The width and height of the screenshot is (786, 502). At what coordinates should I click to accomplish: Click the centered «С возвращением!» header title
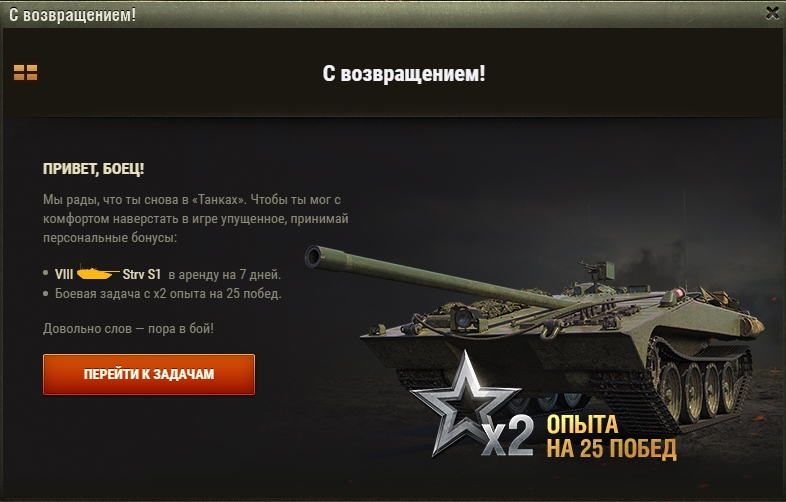tap(404, 74)
